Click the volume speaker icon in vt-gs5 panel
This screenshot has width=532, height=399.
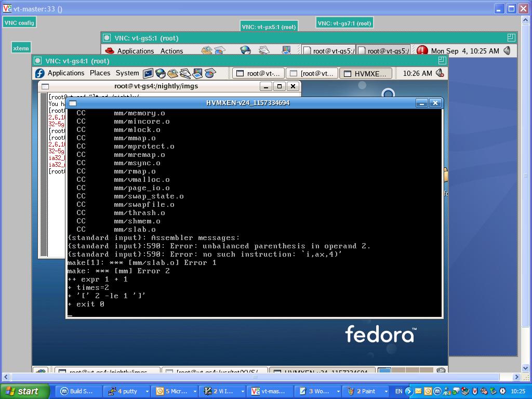point(507,50)
